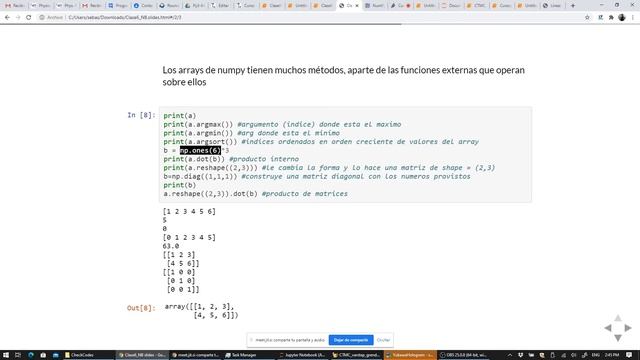Switch to the Docu browser tab

(451, 6)
